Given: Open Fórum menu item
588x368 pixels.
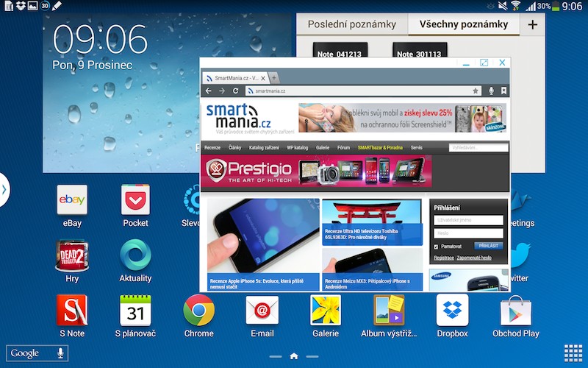Looking at the screenshot, I should tap(343, 148).
